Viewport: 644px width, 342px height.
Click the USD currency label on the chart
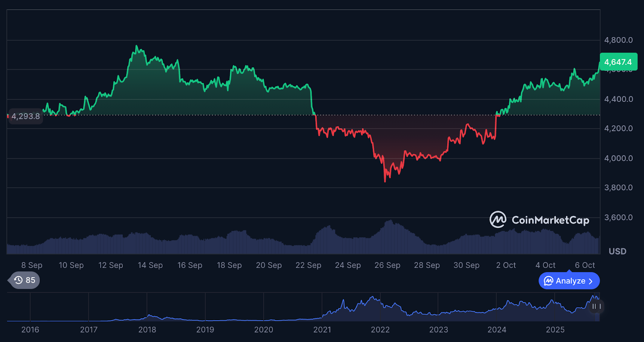pyautogui.click(x=617, y=251)
